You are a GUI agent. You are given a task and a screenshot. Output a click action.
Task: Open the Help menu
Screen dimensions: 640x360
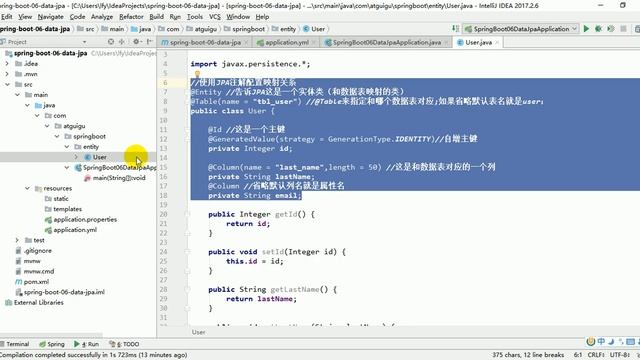click(262, 17)
